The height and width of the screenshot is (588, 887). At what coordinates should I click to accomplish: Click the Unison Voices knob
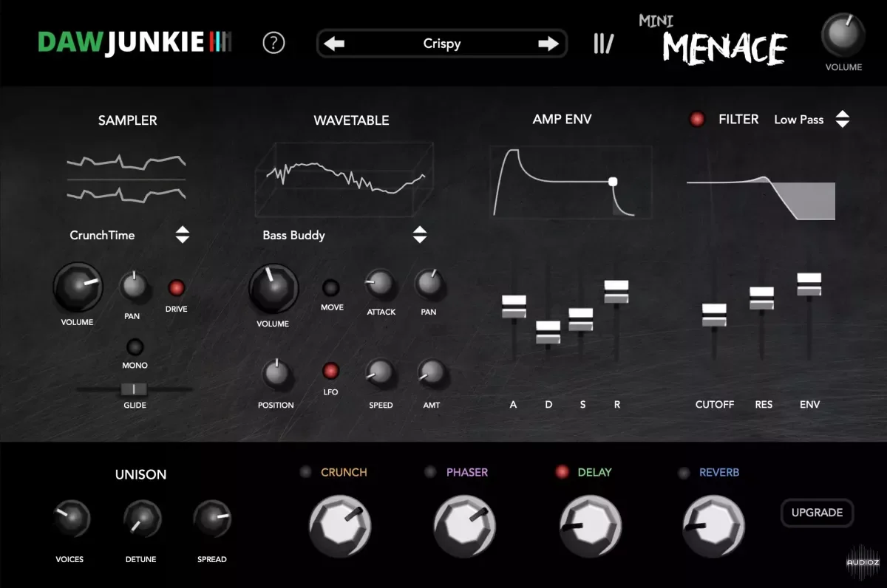[71, 520]
